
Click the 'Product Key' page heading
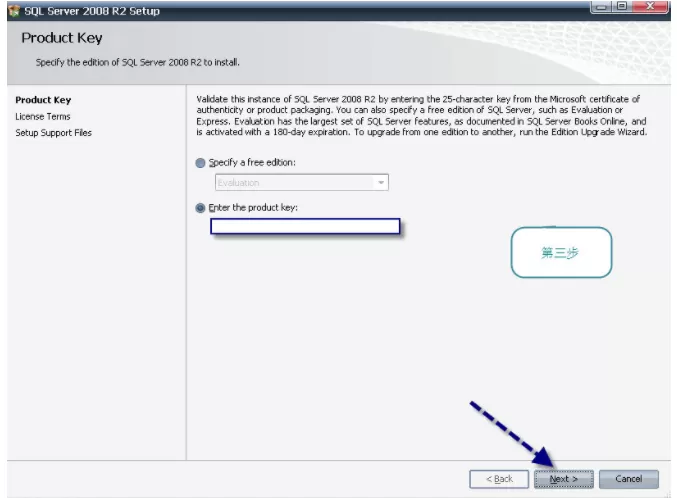click(x=62, y=38)
